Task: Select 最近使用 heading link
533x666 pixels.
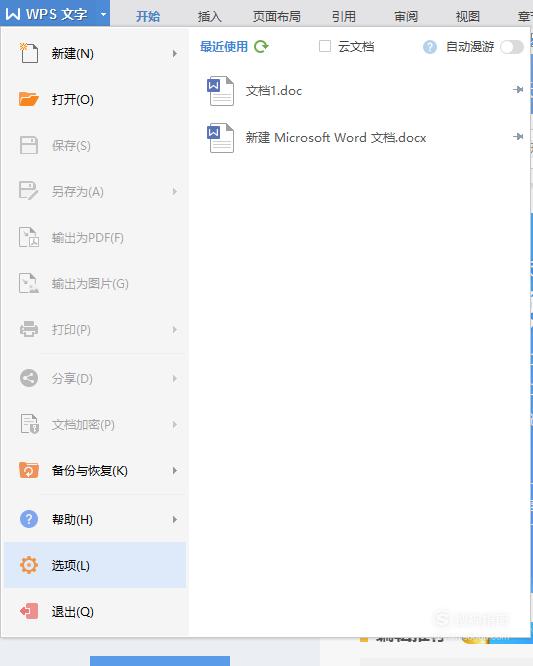Action: pyautogui.click(x=224, y=46)
